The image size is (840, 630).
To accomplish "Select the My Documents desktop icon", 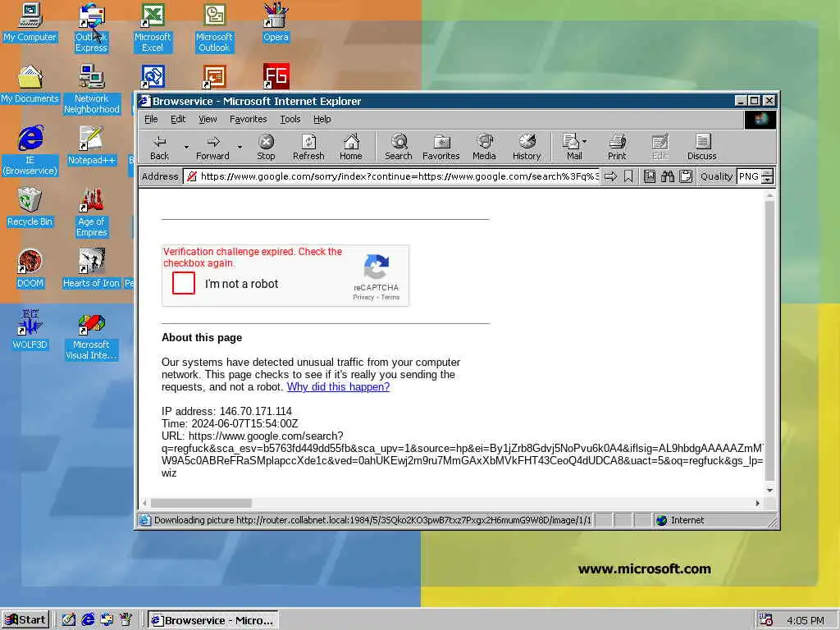I will 30,84.
